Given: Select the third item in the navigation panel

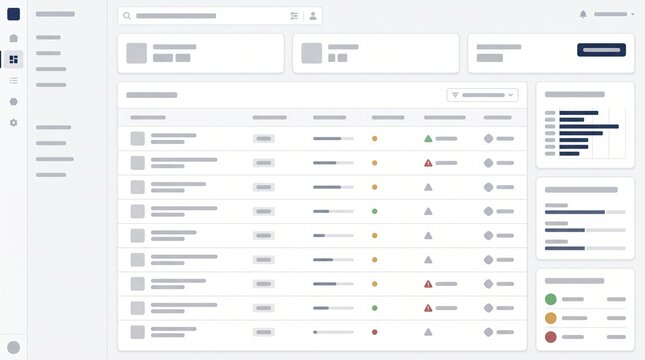Looking at the screenshot, I should (x=51, y=69).
